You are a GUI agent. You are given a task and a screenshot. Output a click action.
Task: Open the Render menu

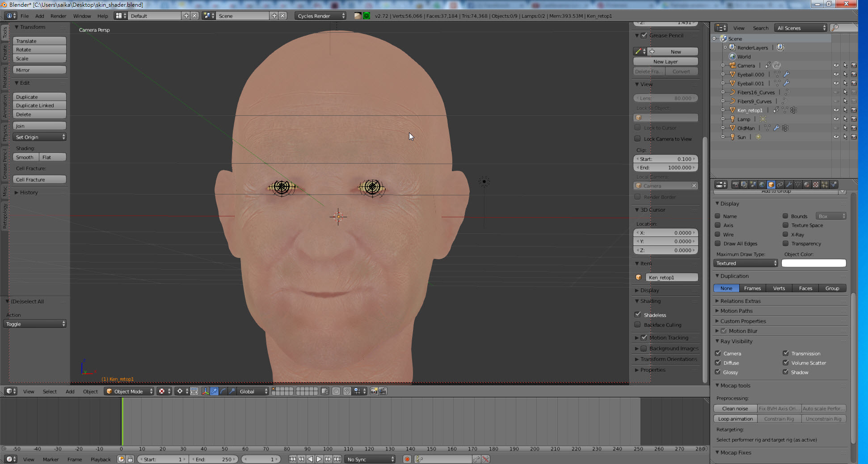[58, 16]
